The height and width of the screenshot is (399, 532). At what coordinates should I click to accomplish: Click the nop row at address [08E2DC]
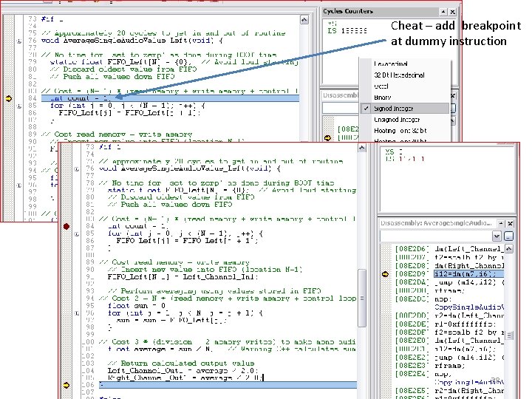[x=449, y=299]
